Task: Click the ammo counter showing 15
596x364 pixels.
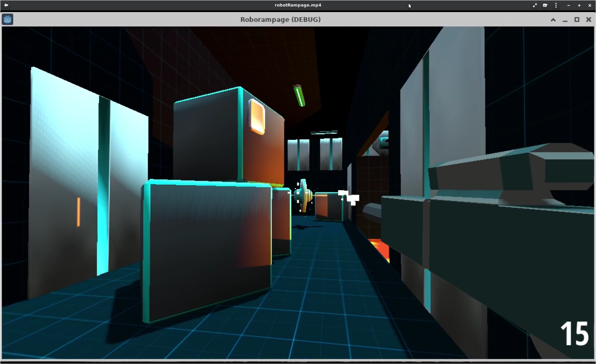Action: (x=575, y=334)
